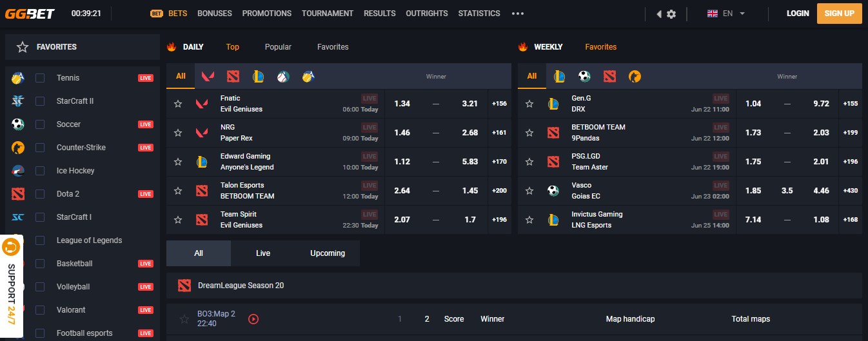The height and width of the screenshot is (341, 868).
Task: Open DreamLeague Season 20 tournament header
Action: pos(514,286)
